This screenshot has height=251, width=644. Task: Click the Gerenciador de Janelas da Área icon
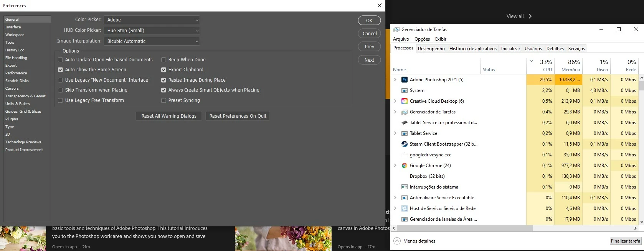(404, 219)
